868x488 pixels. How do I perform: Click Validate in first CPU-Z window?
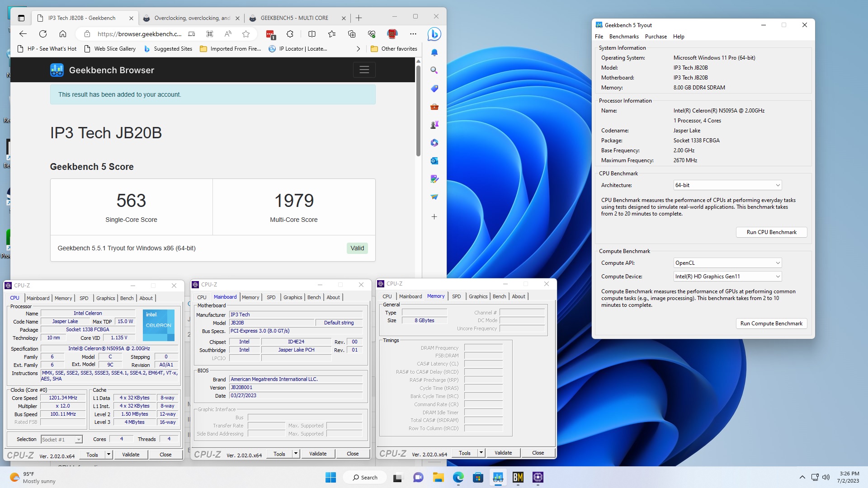[x=131, y=455]
